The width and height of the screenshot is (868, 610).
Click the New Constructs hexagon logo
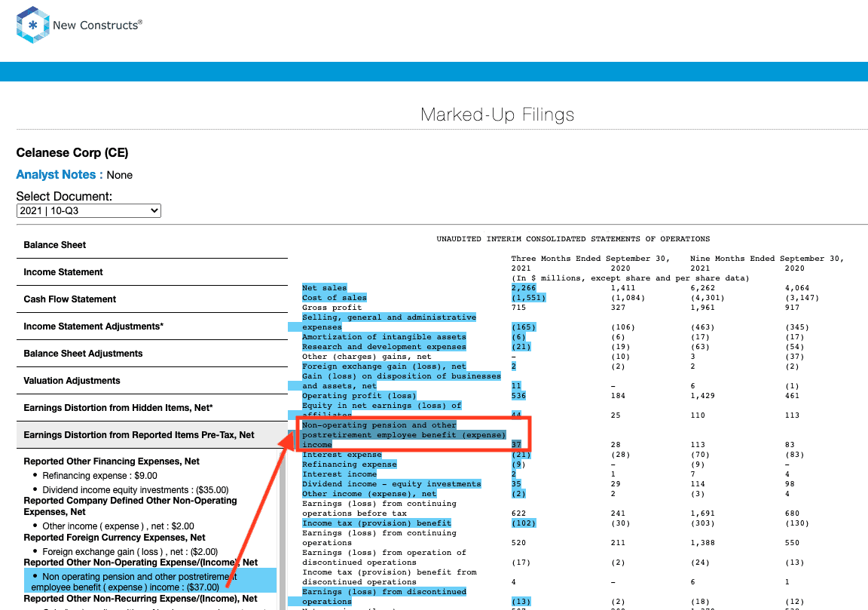point(33,25)
